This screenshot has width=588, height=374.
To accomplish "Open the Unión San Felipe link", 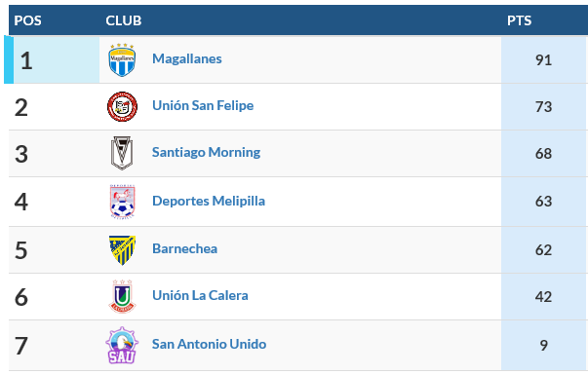I will tap(203, 105).
